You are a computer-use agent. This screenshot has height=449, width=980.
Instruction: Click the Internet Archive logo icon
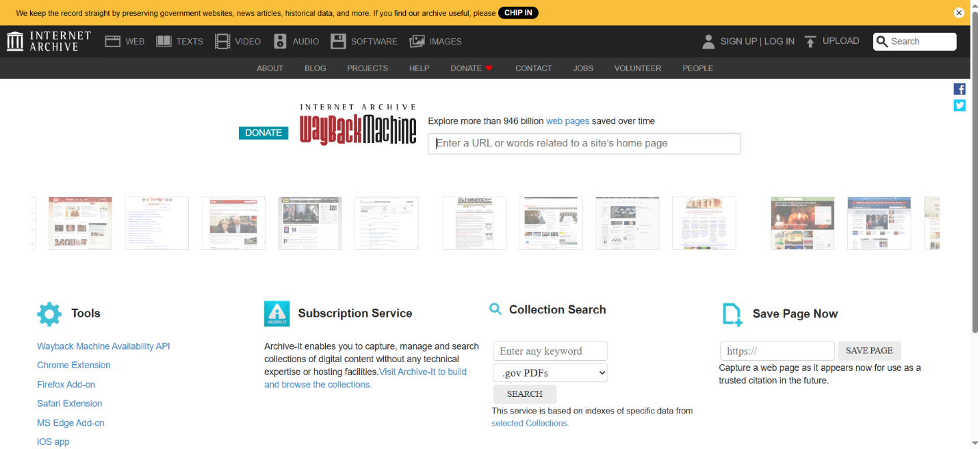tap(15, 41)
